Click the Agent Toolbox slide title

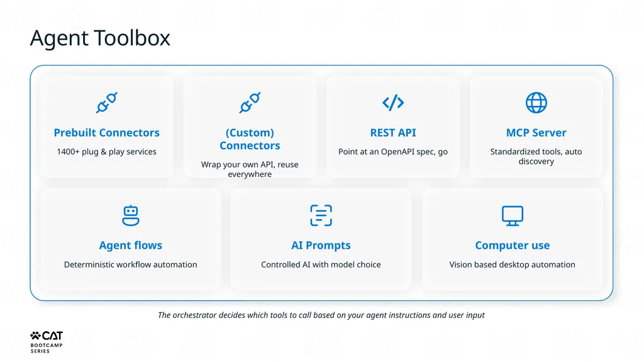100,38
